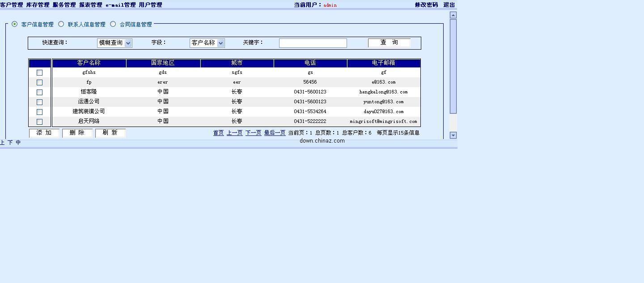
Task: Open the 报表管理 menu
Action: pos(90,5)
